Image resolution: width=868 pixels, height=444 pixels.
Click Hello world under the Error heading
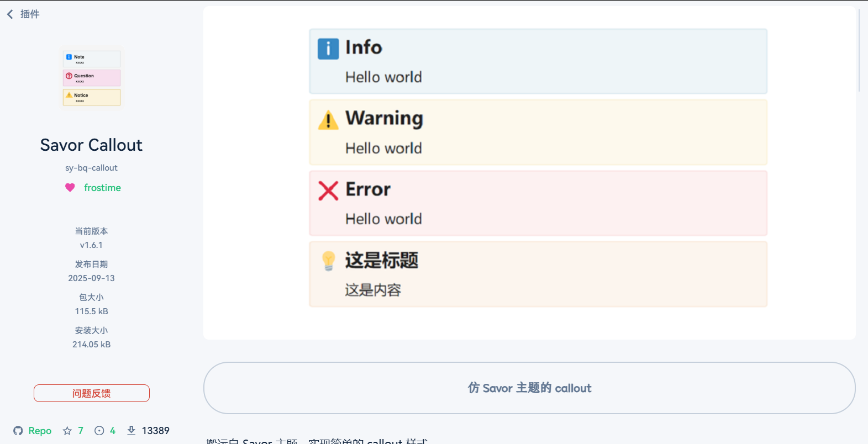point(383,219)
